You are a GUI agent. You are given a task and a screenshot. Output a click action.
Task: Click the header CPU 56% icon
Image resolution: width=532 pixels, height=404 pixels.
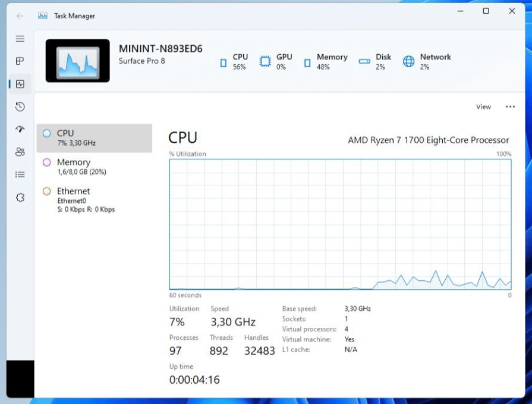pos(223,63)
